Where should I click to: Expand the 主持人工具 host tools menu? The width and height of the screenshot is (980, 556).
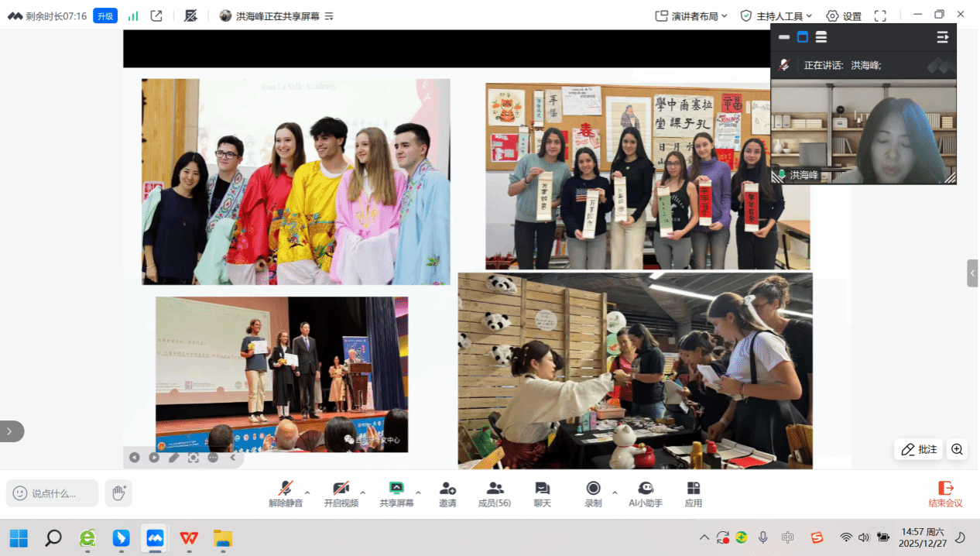tap(776, 15)
